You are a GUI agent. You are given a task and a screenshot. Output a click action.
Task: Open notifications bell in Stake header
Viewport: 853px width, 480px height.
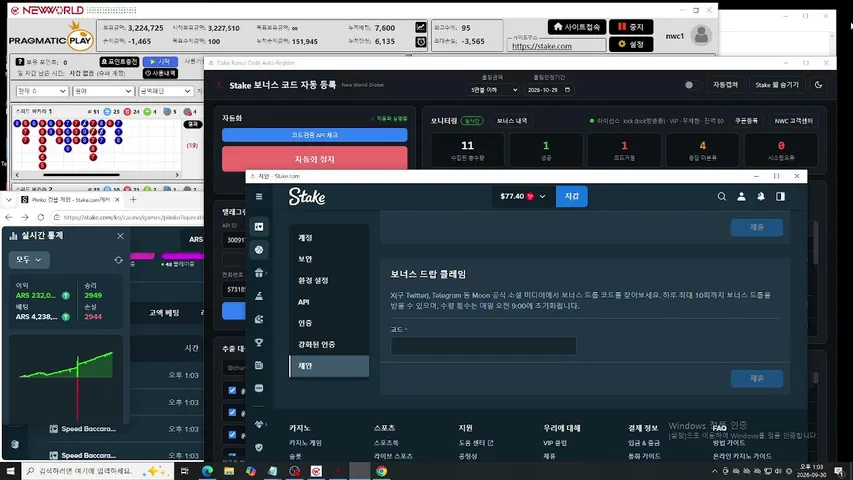tap(761, 196)
